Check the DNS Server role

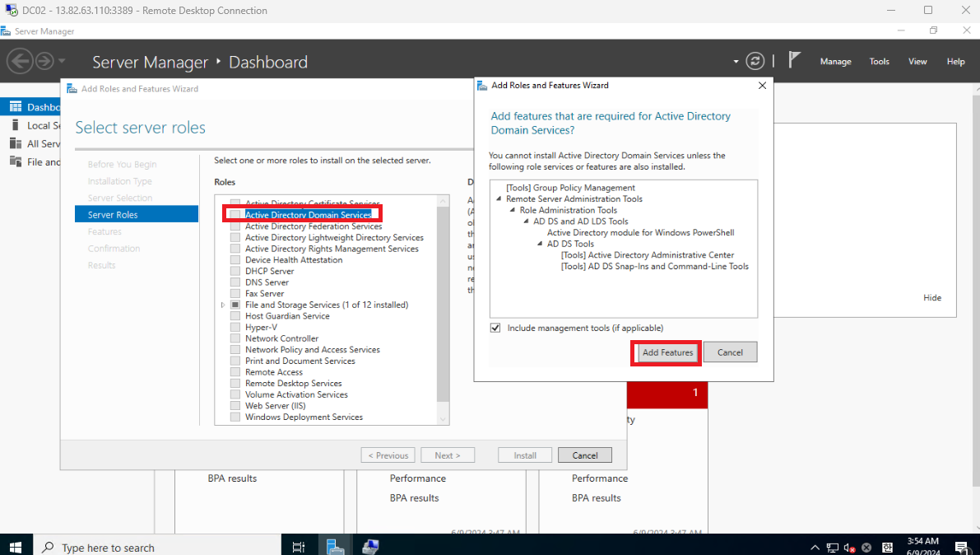pos(235,282)
